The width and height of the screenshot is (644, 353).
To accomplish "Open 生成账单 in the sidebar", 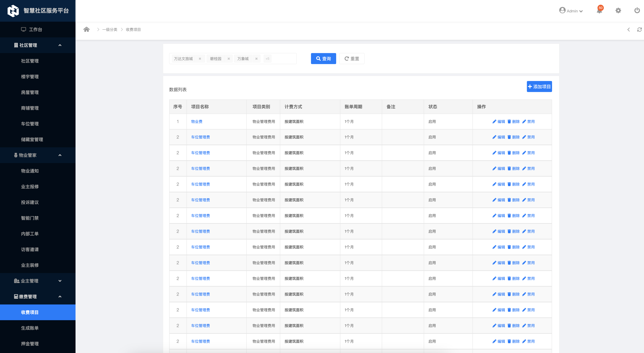I will [x=38, y=328].
